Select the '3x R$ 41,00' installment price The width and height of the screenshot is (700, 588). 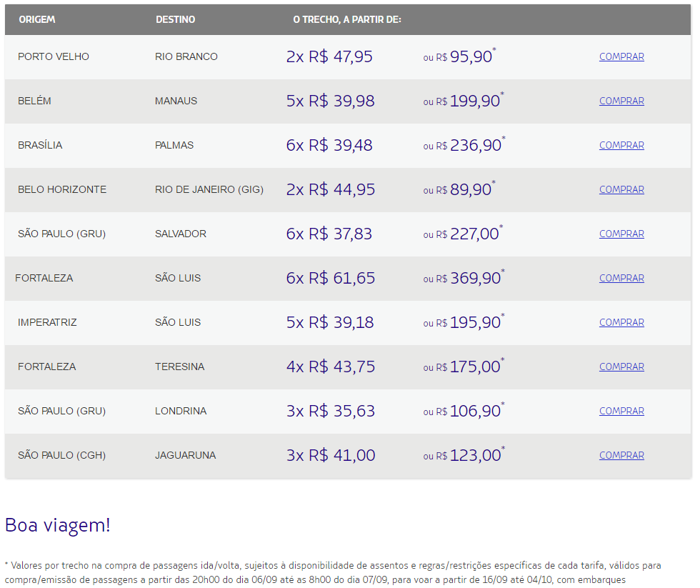pos(331,455)
